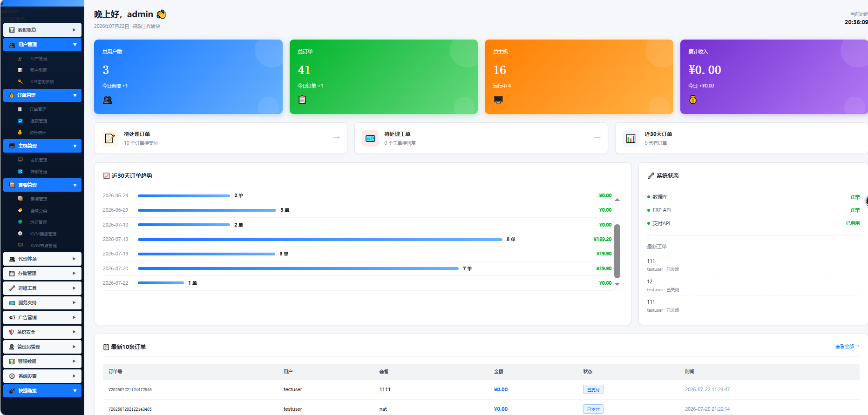This screenshot has width=868, height=415.
Task: Click the order trend list scrollbar thumb
Action: 617,251
